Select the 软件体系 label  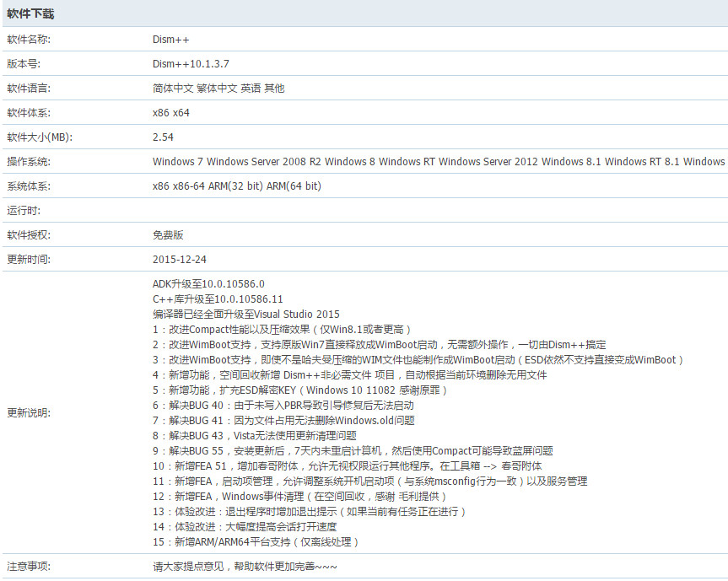(29, 113)
